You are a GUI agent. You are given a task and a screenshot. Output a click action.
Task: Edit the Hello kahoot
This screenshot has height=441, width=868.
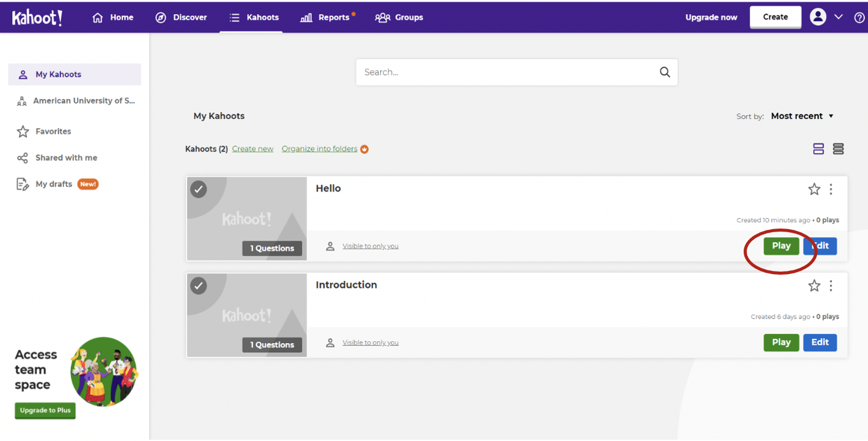pyautogui.click(x=820, y=246)
